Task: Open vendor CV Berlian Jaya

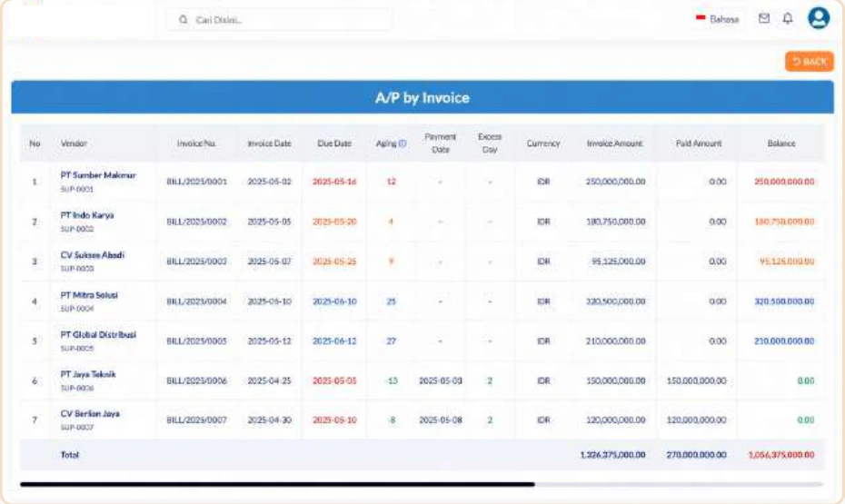Action: click(90, 414)
